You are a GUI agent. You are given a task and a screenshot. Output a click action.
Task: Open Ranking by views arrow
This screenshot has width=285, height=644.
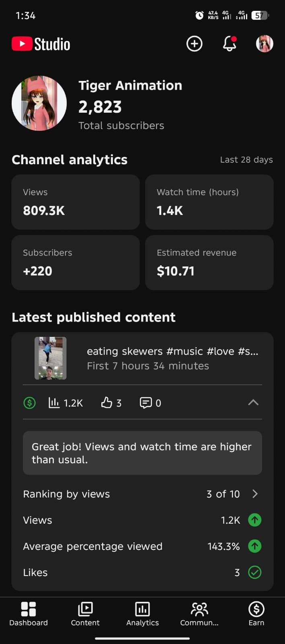click(255, 494)
